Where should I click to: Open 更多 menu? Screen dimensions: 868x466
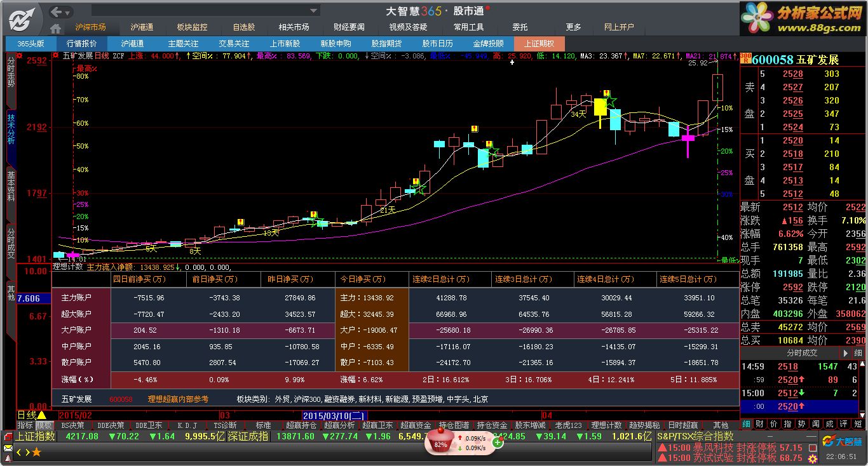click(x=573, y=27)
